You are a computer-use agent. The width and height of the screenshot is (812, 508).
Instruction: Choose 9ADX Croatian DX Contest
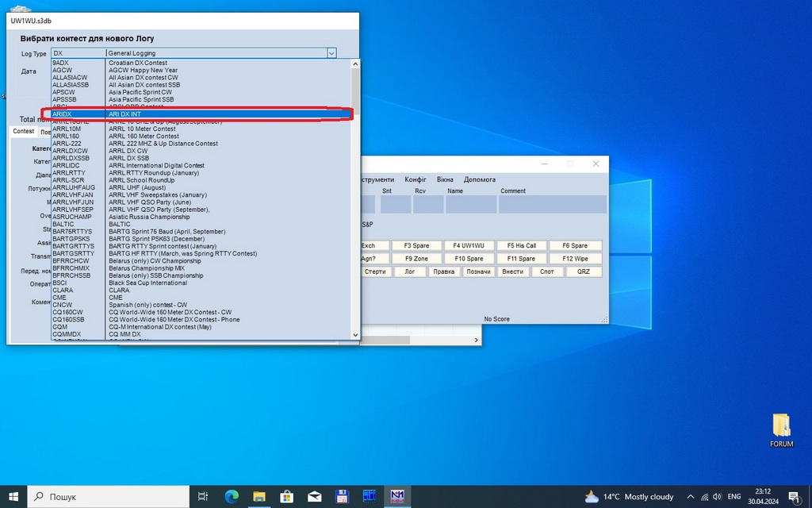(x=201, y=63)
